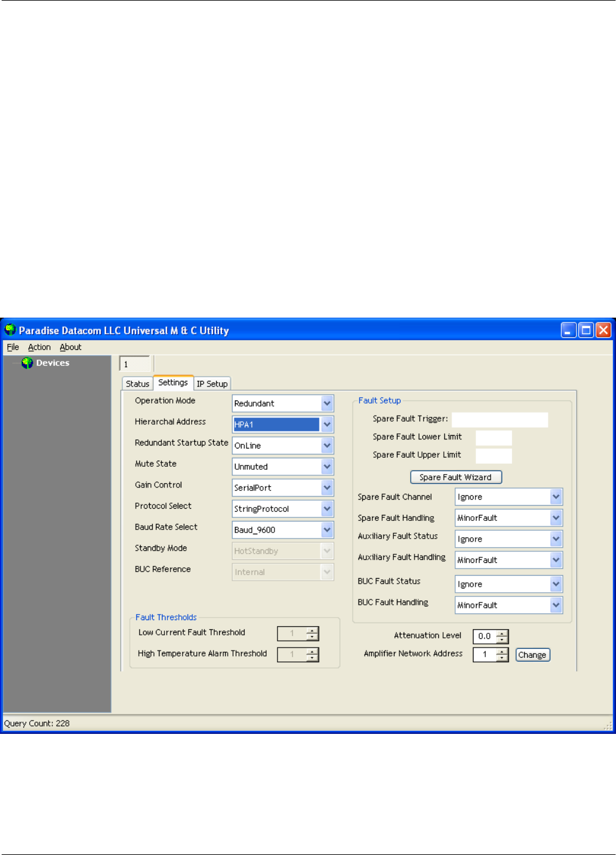This screenshot has width=616, height=855.
Task: Launch the Spare Fault Wizard
Action: click(456, 477)
